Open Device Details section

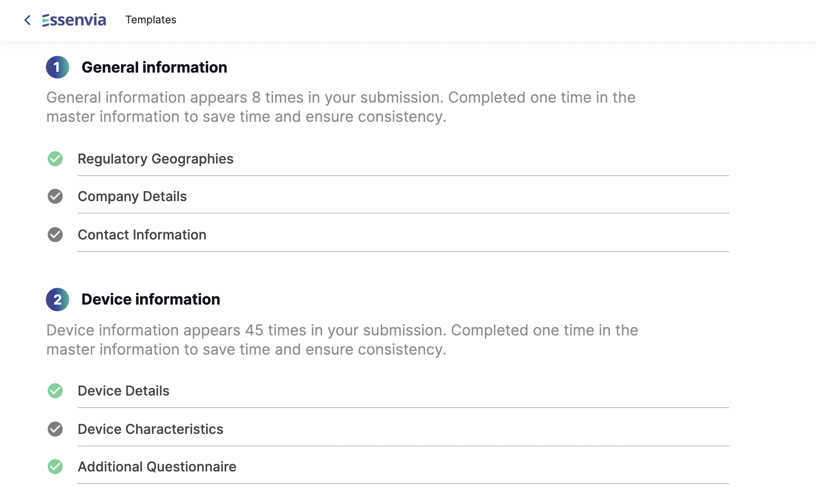pos(403,391)
